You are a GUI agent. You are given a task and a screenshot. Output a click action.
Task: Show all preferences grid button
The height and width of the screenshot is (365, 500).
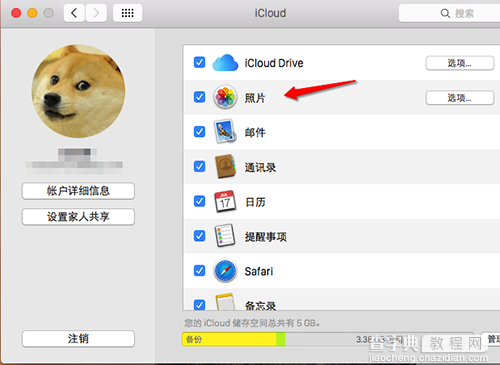click(128, 13)
